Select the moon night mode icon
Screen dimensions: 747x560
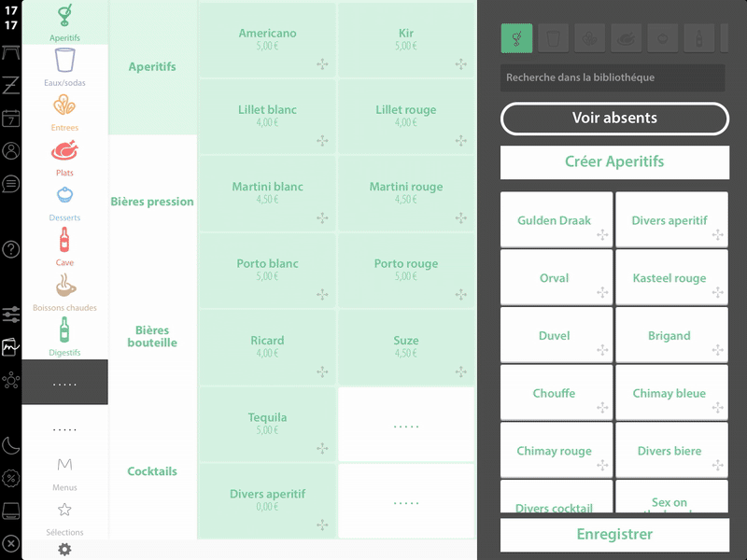(x=11, y=446)
